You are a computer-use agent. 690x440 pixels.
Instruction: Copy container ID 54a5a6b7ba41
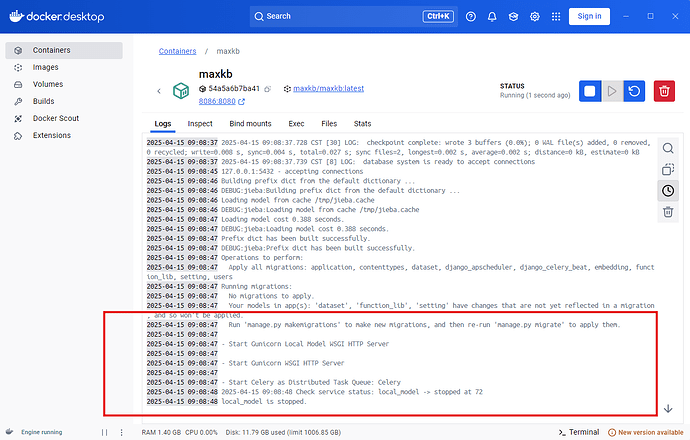(x=268, y=89)
